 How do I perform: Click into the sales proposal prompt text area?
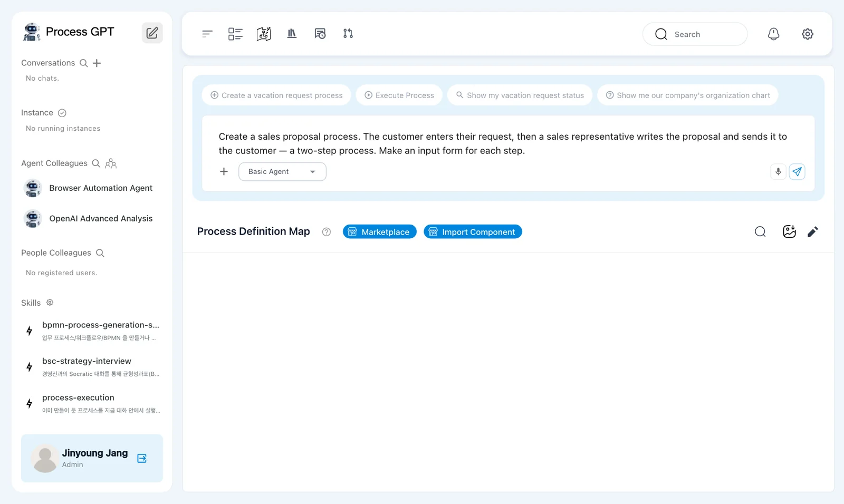point(503,143)
